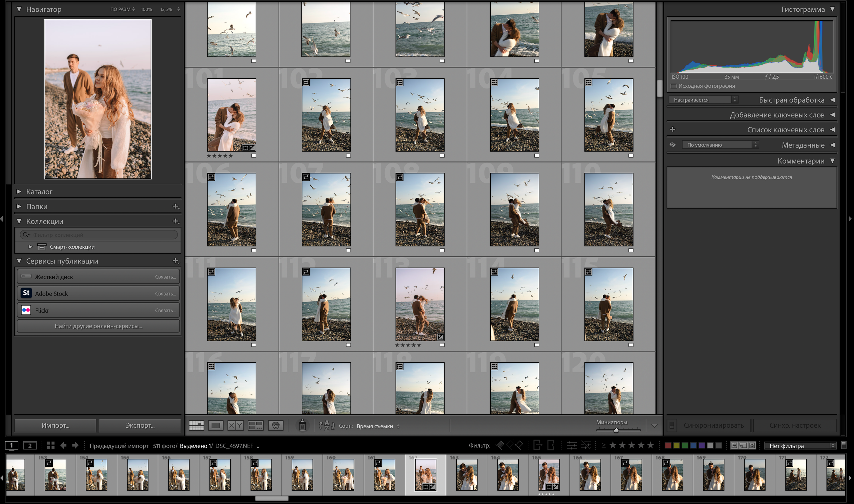Click the Экспорт button
This screenshot has width=854, height=504.
coord(140,425)
